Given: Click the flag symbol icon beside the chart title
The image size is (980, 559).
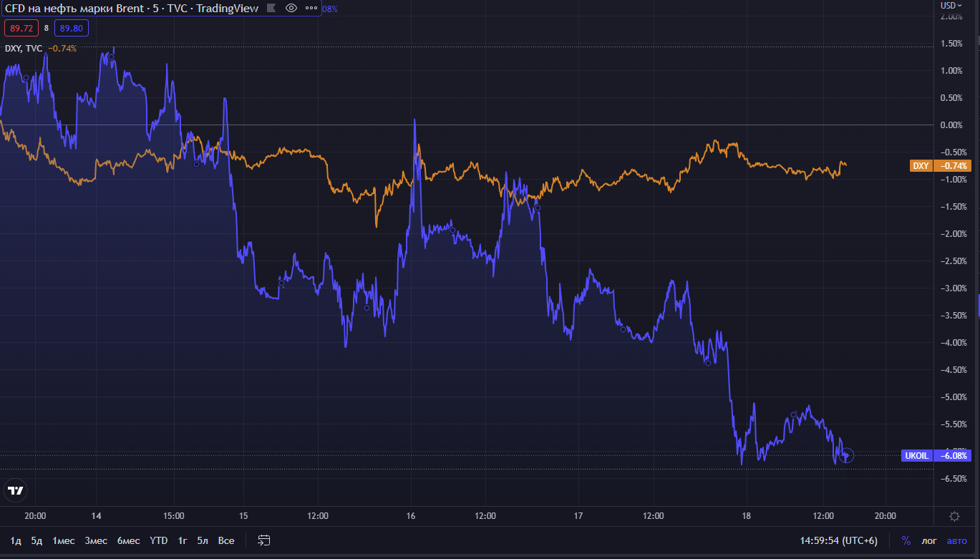Looking at the screenshot, I should [x=271, y=9].
